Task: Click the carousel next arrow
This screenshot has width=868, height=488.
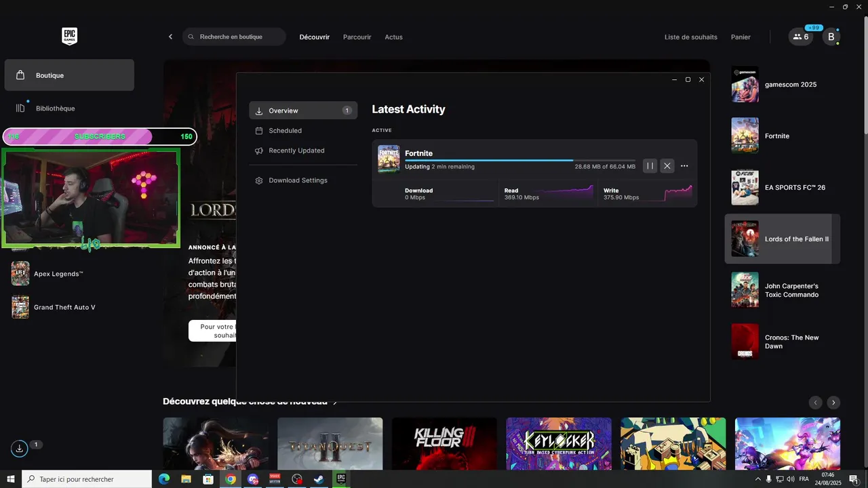Action: coord(834,403)
